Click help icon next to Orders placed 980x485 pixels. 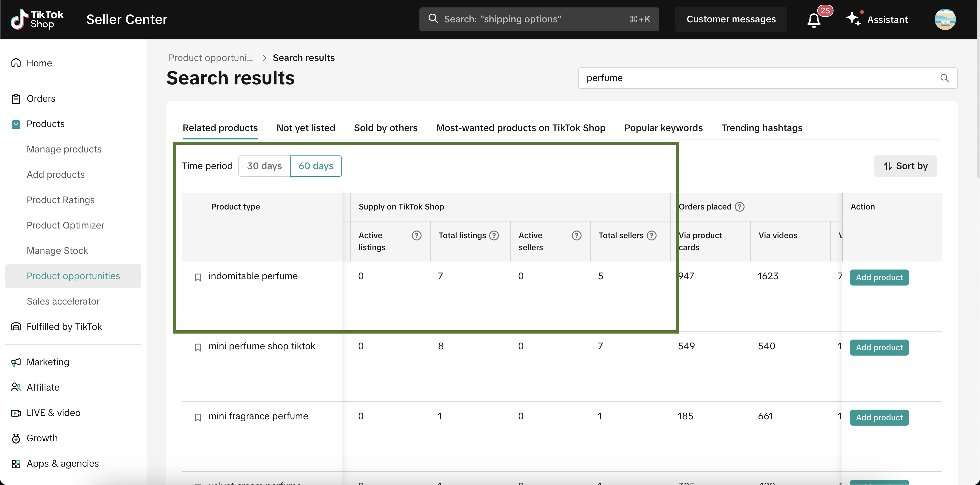pyautogui.click(x=739, y=207)
